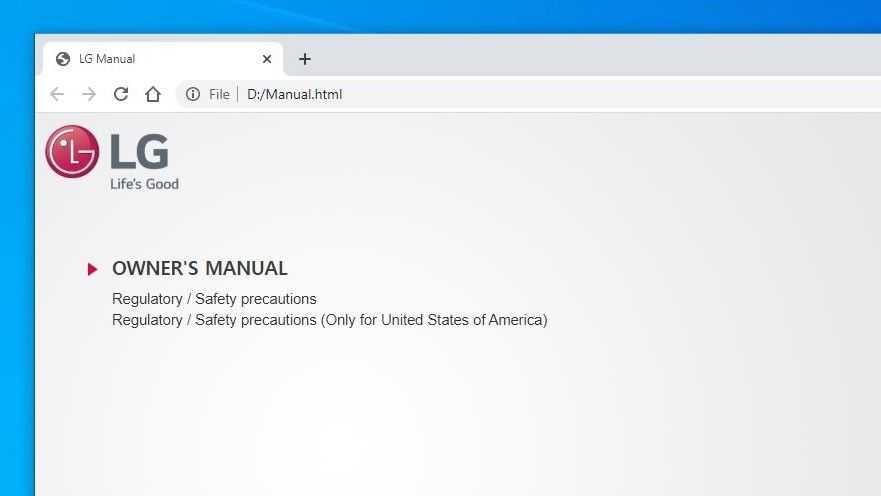
Task: Click the Life's Good tagline
Action: coord(144,184)
